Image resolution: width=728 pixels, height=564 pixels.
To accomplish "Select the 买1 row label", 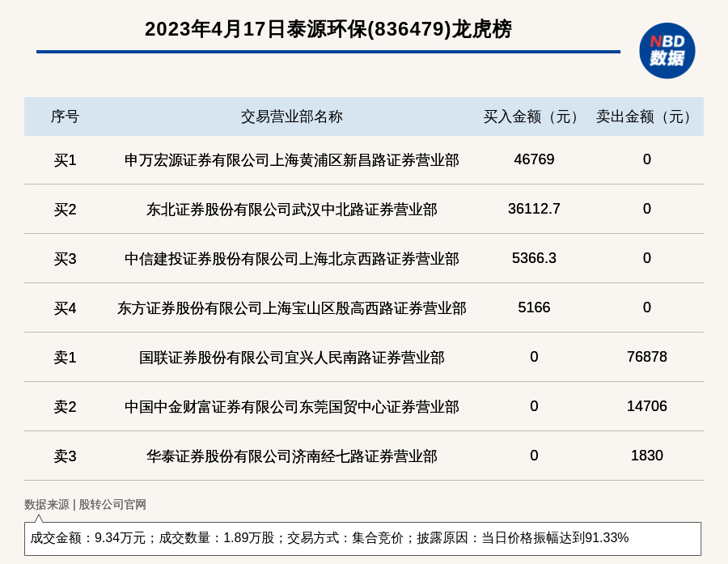I will 65,160.
